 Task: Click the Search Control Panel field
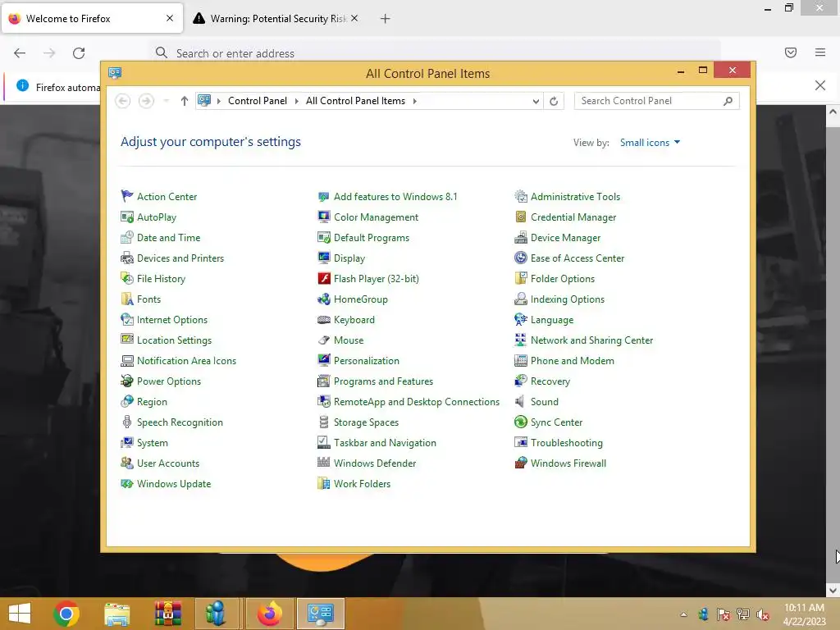656,101
